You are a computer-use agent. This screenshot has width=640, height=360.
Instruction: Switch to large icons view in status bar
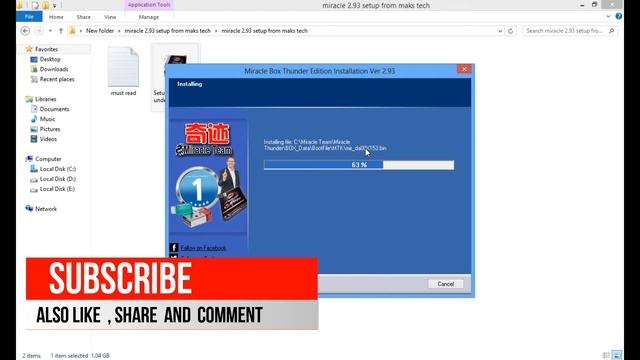617,355
